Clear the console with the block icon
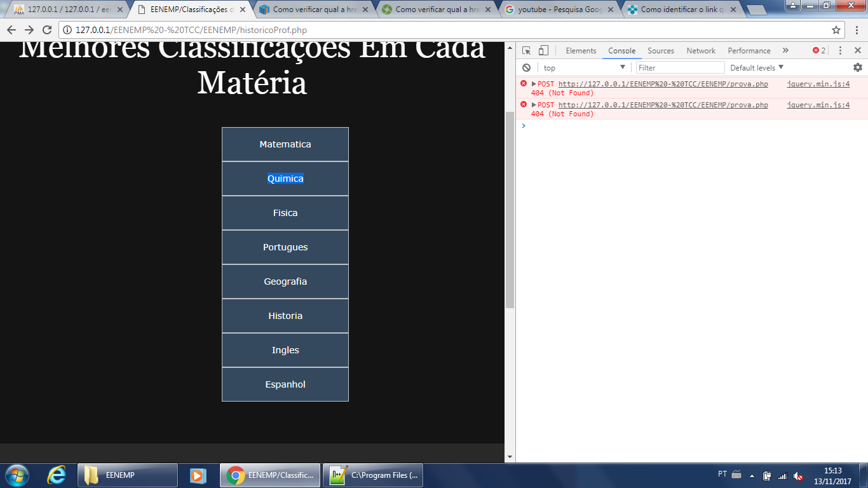This screenshot has width=868, height=488. point(526,67)
